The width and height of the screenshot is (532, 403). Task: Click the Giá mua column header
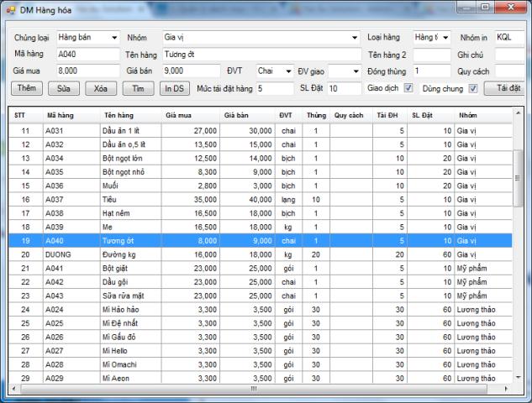click(x=190, y=116)
